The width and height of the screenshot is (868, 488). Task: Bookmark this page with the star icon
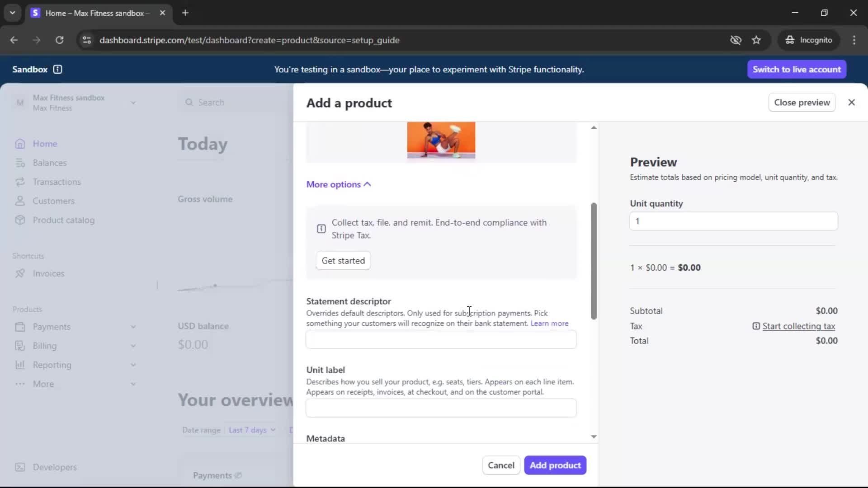(756, 40)
